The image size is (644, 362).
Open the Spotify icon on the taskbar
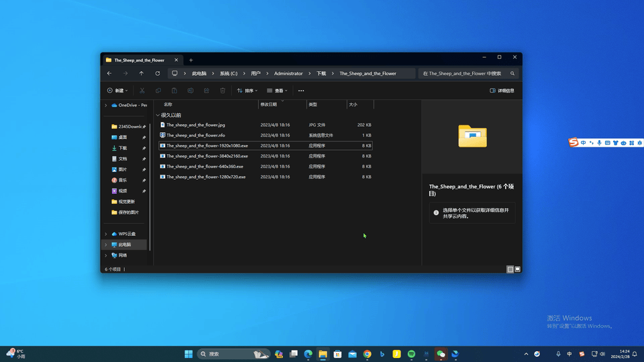pyautogui.click(x=411, y=354)
